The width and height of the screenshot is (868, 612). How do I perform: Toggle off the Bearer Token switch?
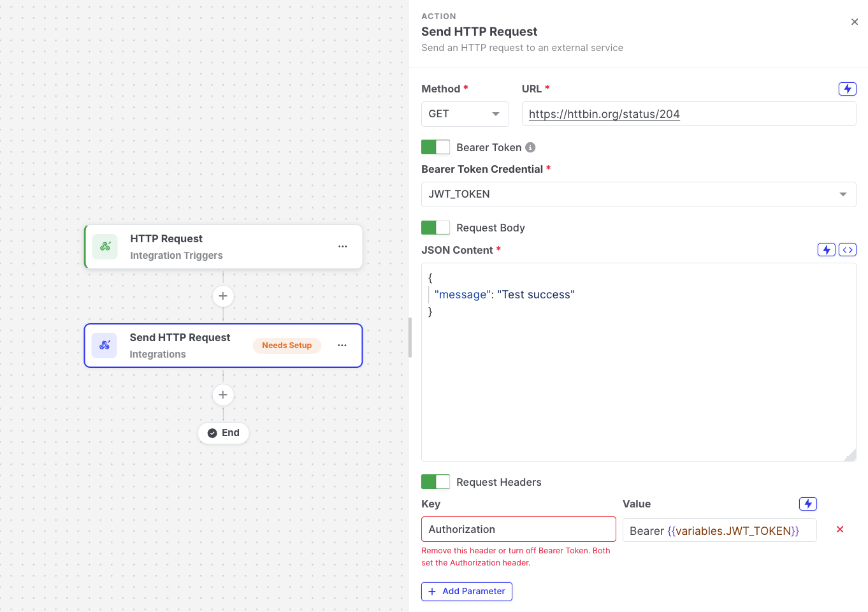[435, 147]
